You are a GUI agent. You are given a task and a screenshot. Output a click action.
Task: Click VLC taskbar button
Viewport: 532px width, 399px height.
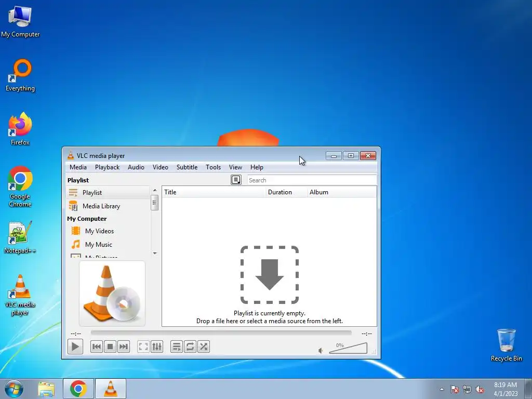point(111,389)
